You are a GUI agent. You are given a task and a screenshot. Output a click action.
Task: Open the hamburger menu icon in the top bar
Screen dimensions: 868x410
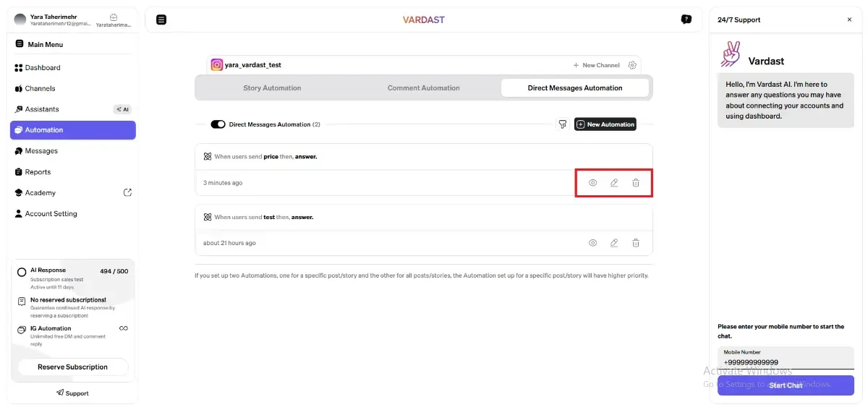[x=161, y=20]
